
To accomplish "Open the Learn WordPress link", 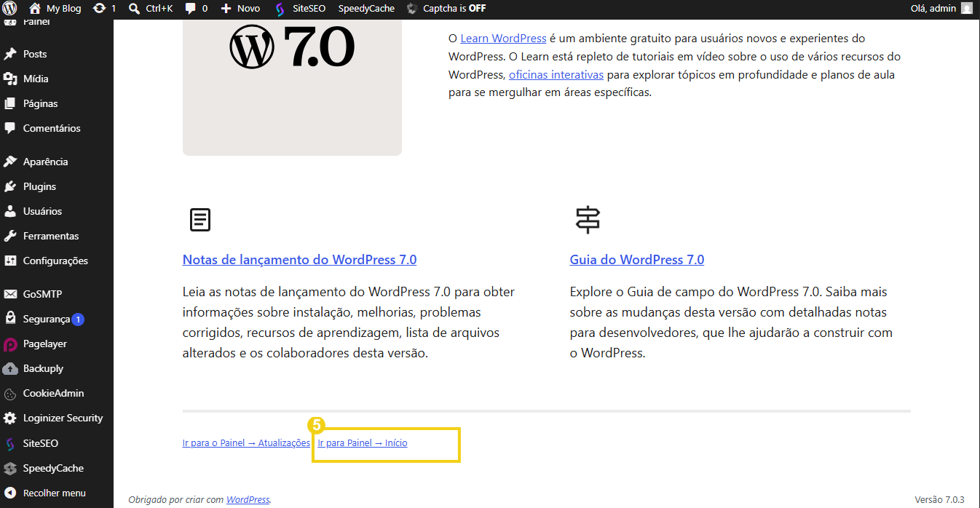I will click(x=503, y=38).
